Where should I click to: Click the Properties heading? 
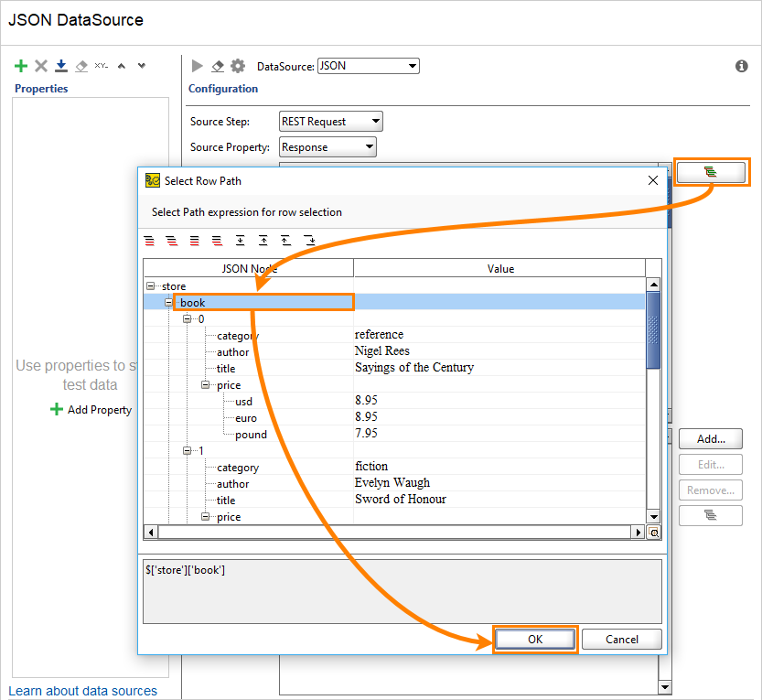[41, 89]
